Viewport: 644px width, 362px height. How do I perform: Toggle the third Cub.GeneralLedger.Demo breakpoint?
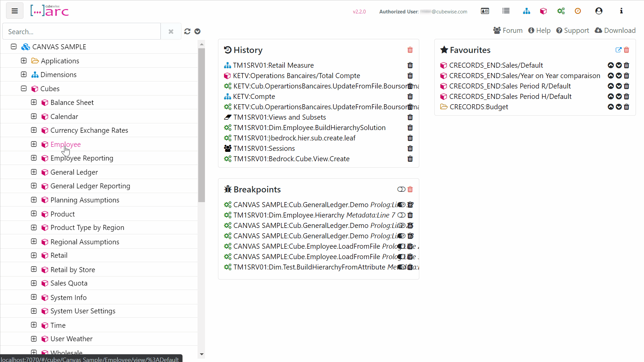click(401, 236)
